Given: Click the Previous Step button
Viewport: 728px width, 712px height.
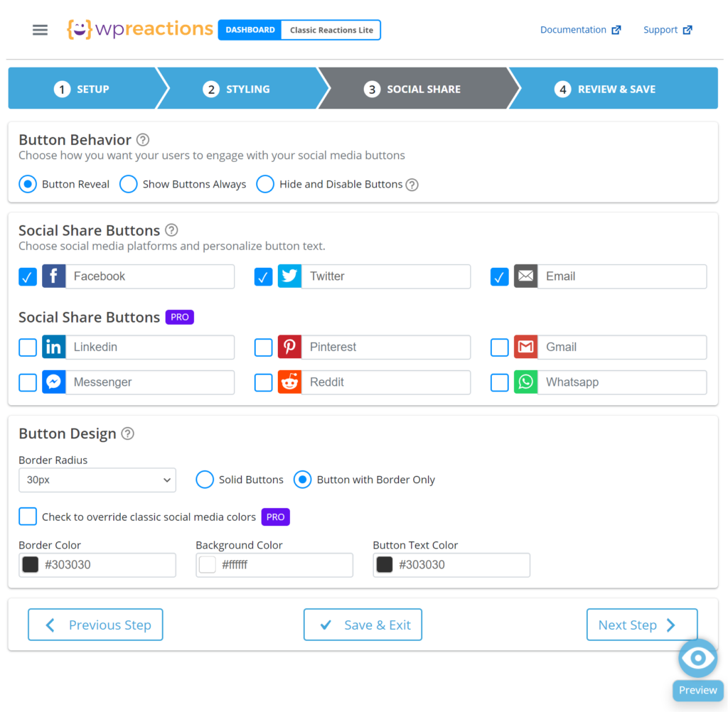Looking at the screenshot, I should click(96, 625).
